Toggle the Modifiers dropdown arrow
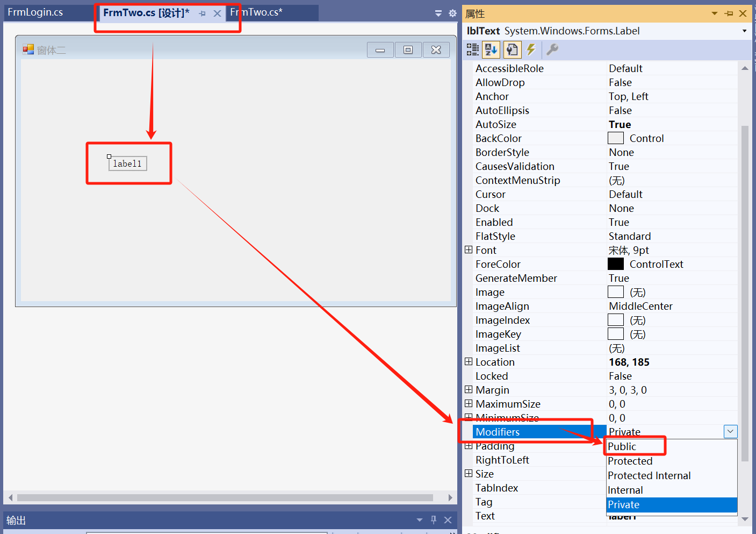This screenshot has height=534, width=756. [x=730, y=432]
